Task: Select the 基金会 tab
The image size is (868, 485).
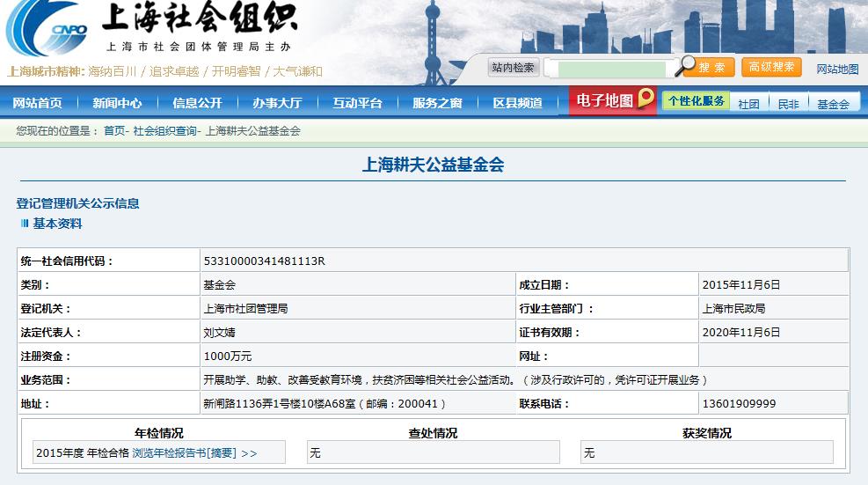Action: [833, 104]
